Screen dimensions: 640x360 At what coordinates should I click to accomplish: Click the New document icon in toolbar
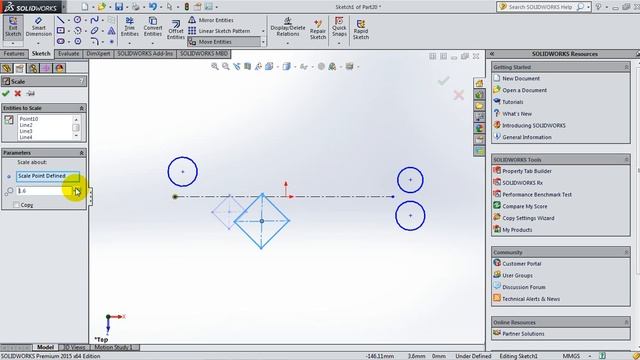(84, 7)
